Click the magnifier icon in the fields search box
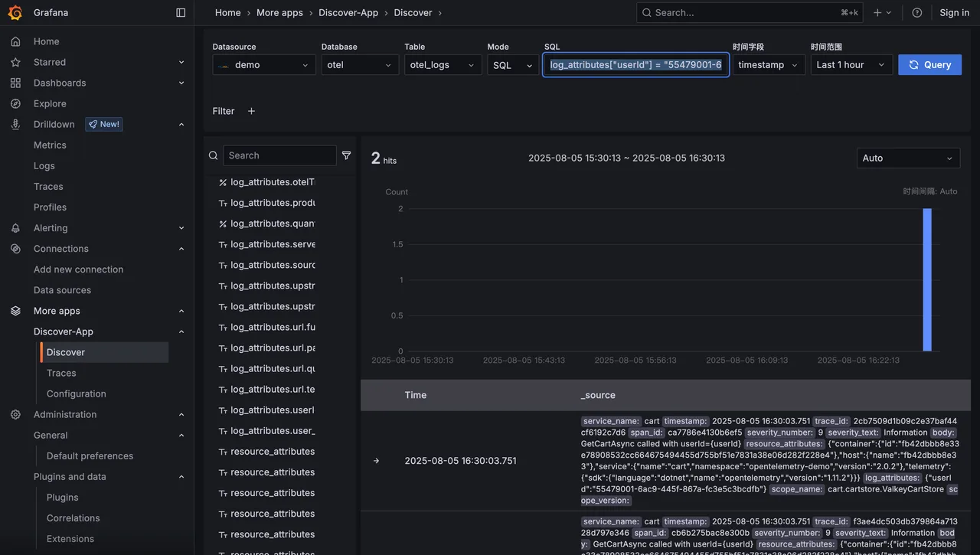 pyautogui.click(x=213, y=155)
